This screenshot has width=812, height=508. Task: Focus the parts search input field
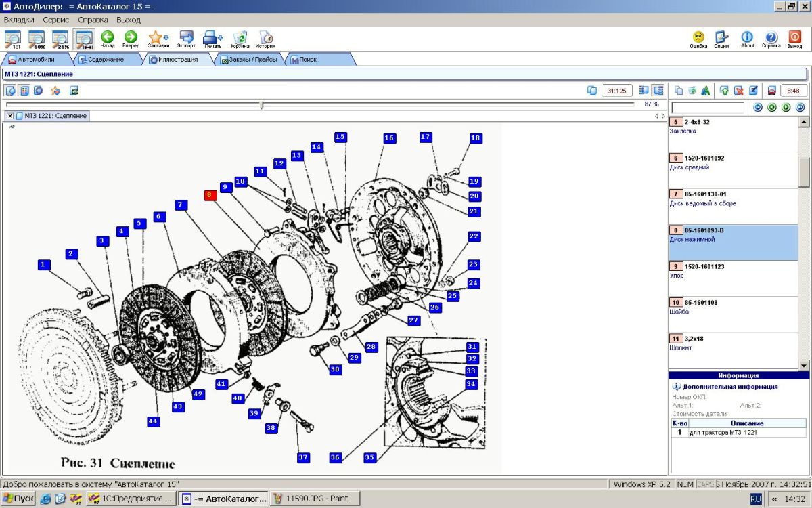coord(708,107)
